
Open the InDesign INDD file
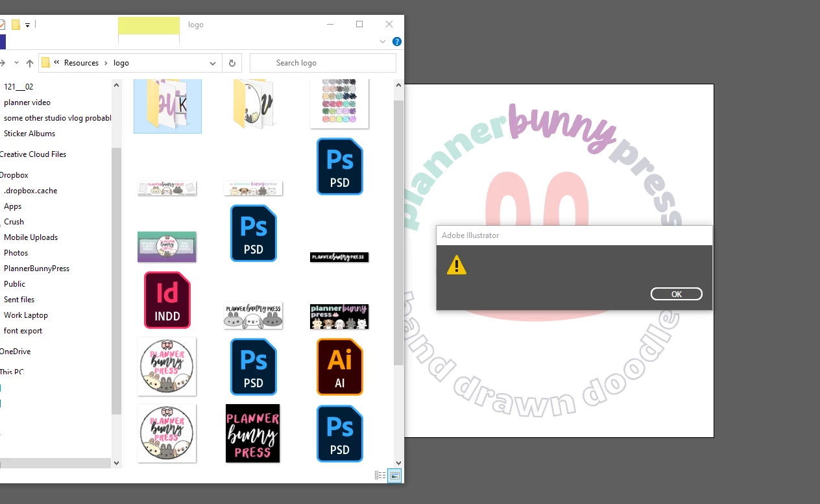click(x=167, y=300)
